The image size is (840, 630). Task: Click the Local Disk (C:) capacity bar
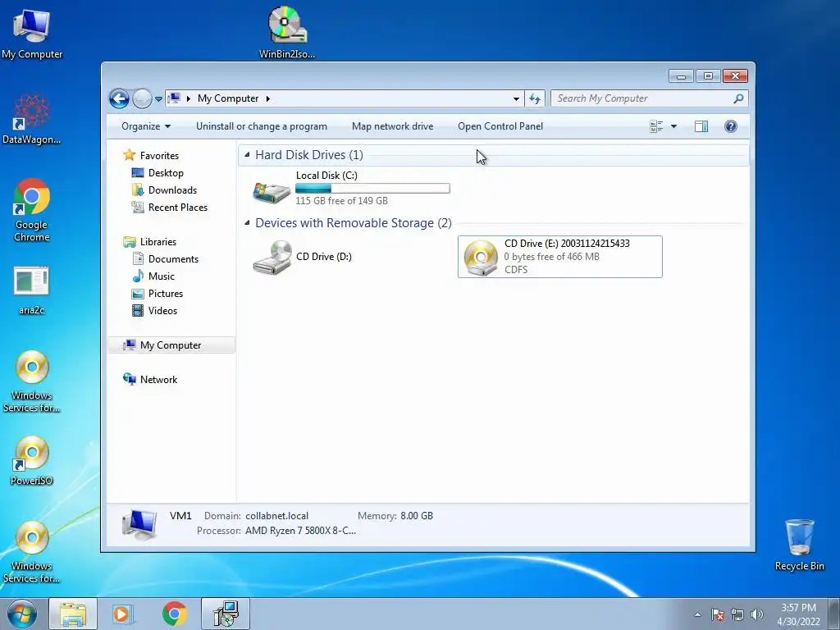pyautogui.click(x=372, y=188)
